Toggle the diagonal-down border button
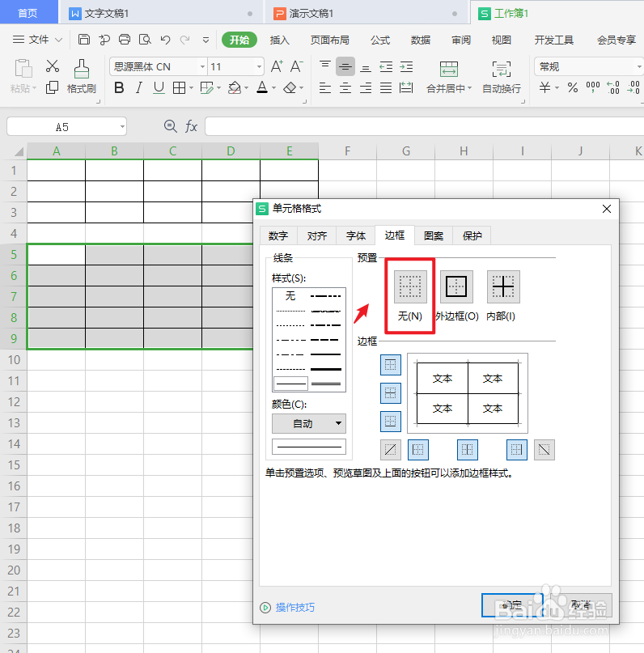The width and height of the screenshot is (644, 653). [x=544, y=450]
